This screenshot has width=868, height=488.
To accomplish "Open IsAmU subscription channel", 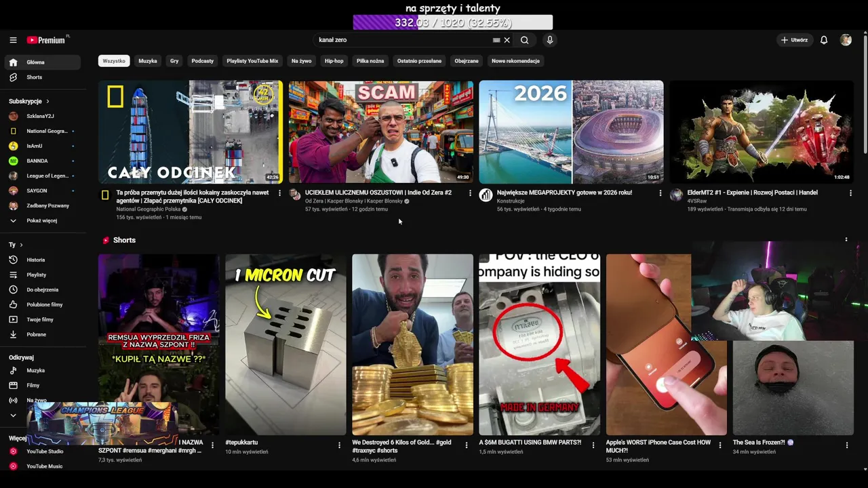I will [43, 146].
